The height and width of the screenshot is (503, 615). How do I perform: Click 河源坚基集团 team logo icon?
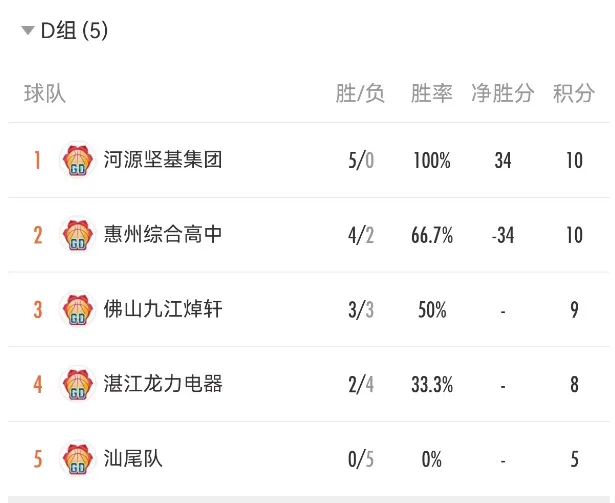[x=78, y=160]
